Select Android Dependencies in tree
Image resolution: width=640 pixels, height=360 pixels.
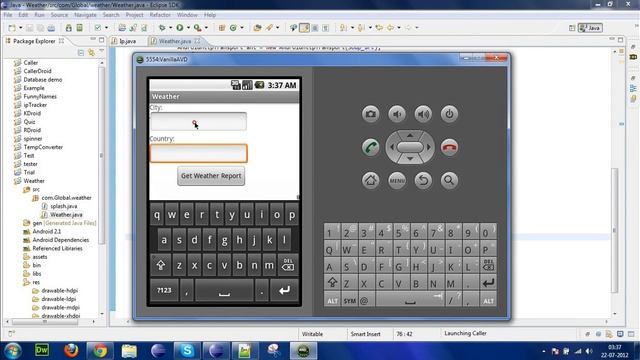[60, 240]
